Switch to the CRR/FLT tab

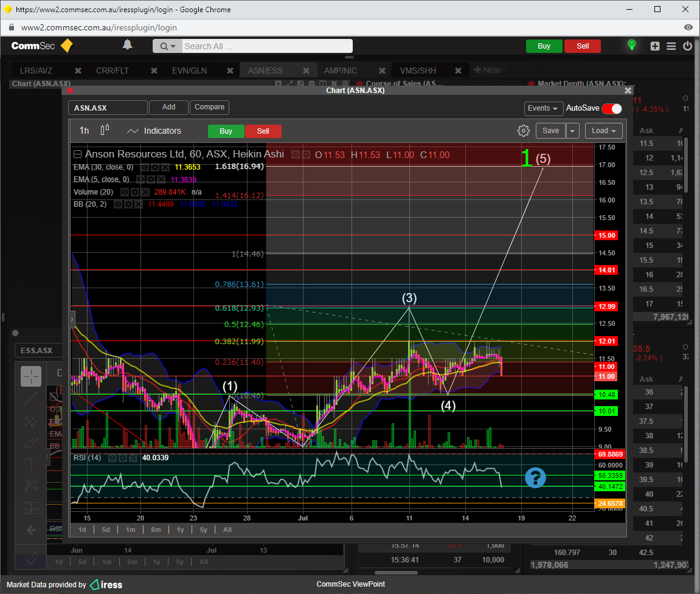113,71
